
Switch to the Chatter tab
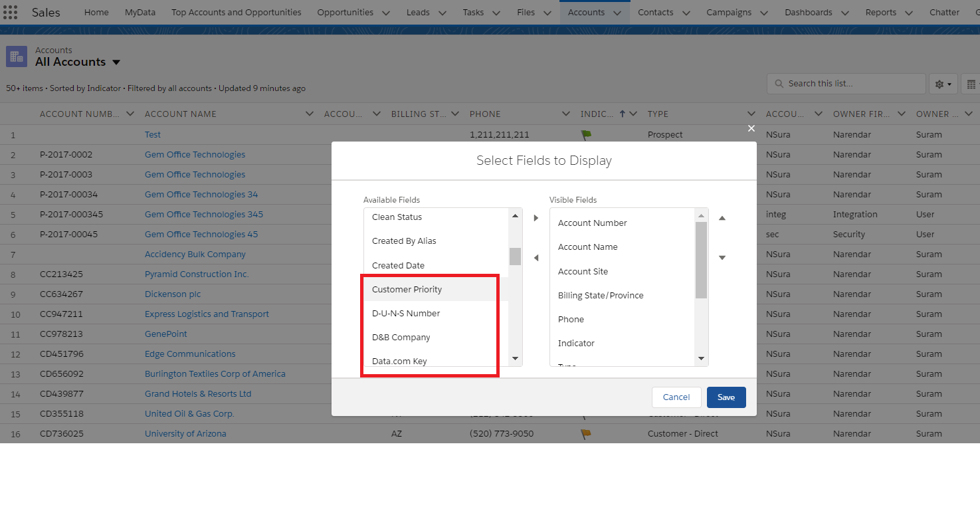point(944,13)
